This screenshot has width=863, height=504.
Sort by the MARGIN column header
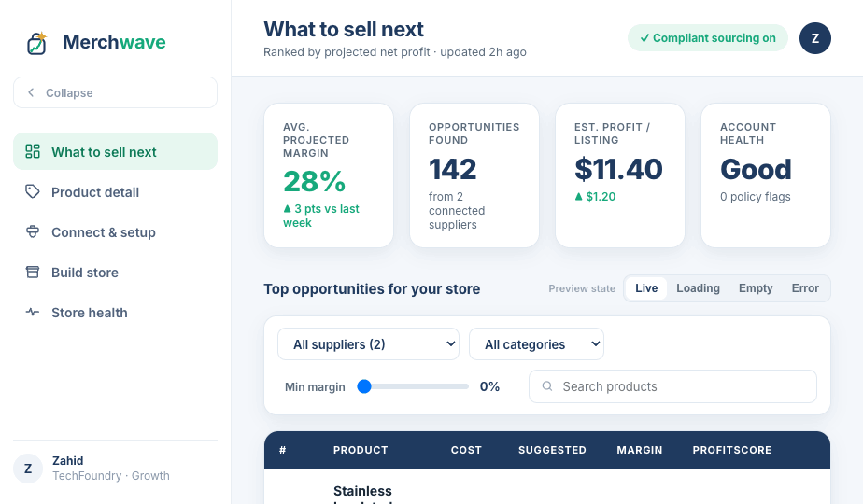[640, 450]
